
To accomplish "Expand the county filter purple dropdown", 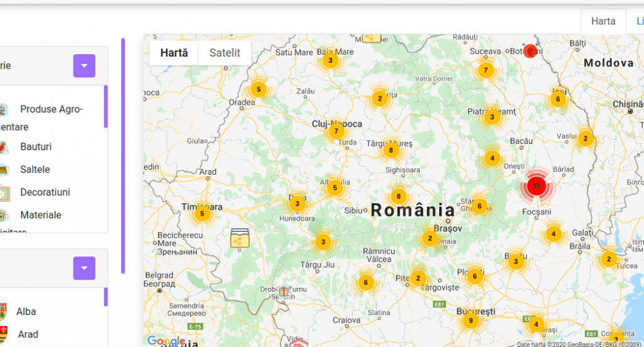I will click(84, 268).
